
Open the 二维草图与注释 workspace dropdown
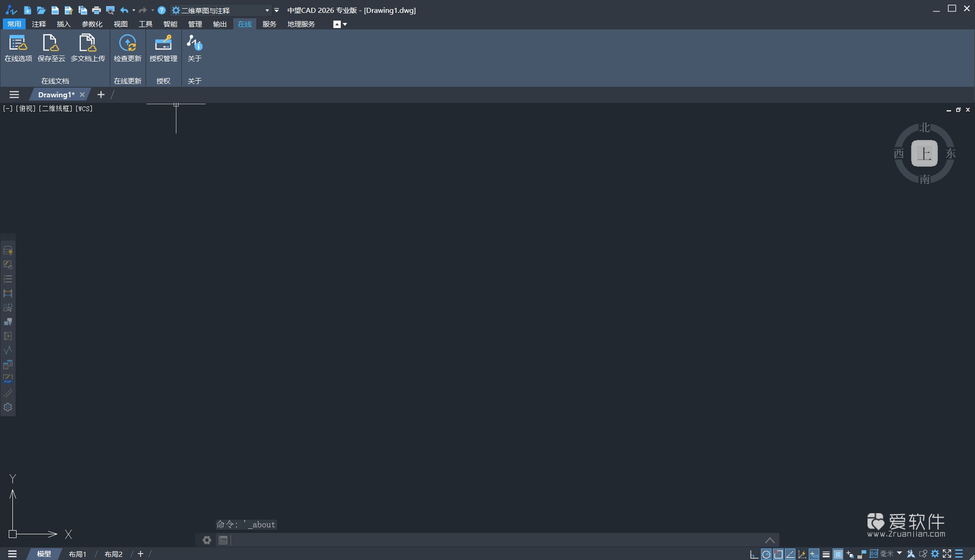(x=267, y=10)
